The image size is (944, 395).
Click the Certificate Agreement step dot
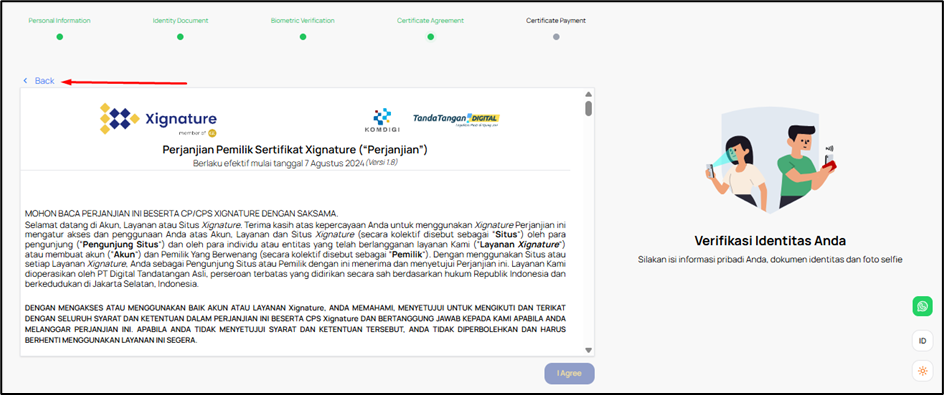(430, 37)
